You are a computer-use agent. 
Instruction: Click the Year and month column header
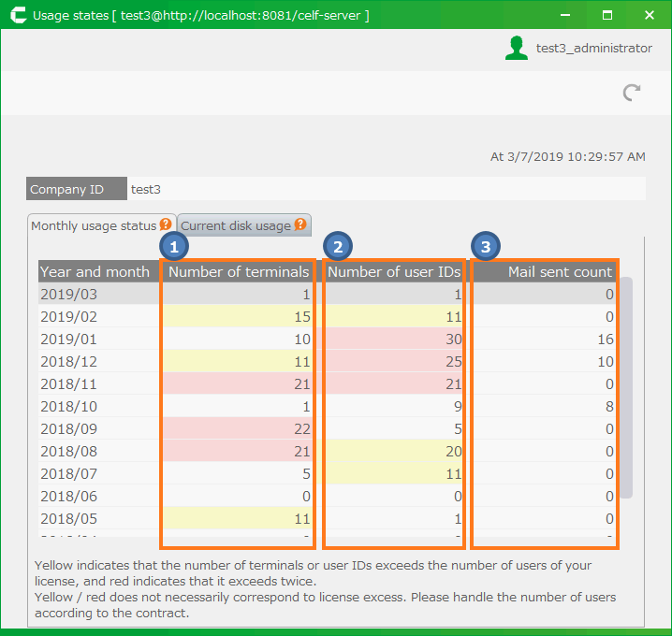click(95, 272)
